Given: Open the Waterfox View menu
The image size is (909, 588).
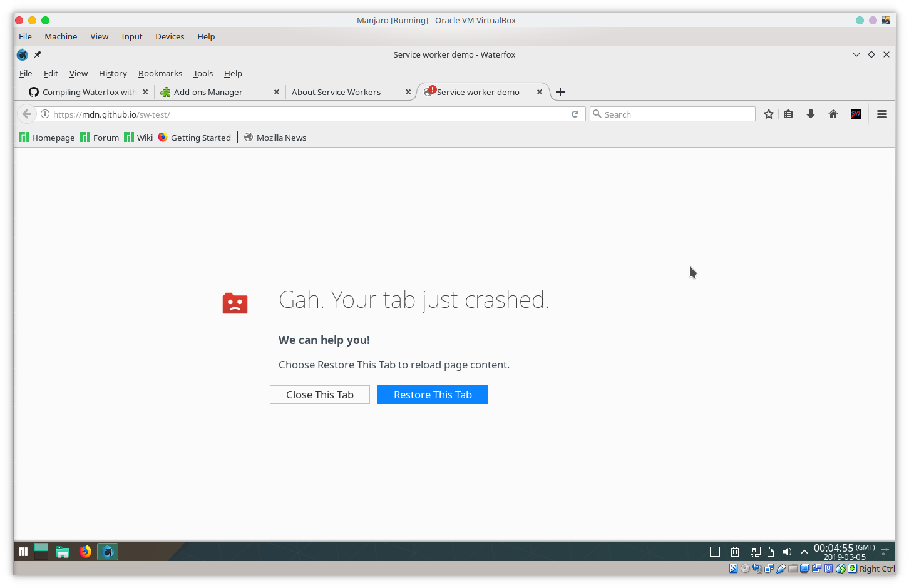Looking at the screenshot, I should click(78, 73).
